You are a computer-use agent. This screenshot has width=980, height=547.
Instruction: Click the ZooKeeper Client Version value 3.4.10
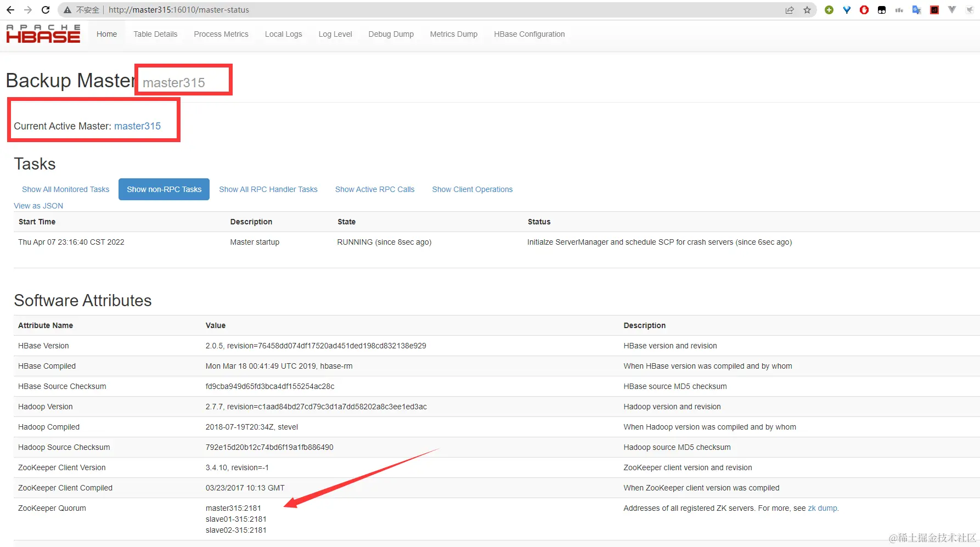237,467
